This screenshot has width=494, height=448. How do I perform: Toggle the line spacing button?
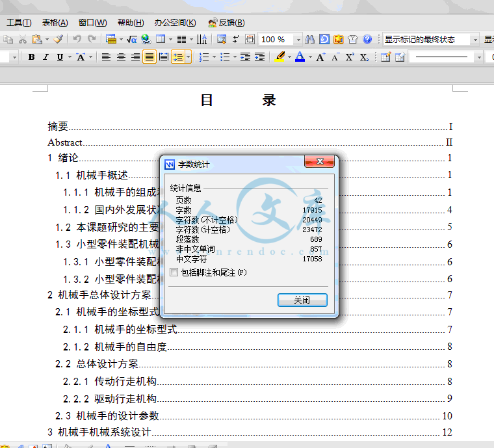178,57
